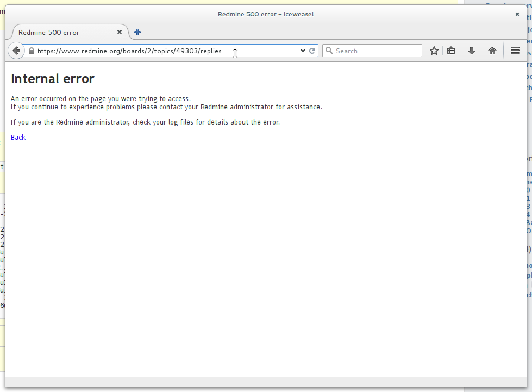532x392 pixels.
Task: Close the Iceweasel window
Action: [517, 14]
